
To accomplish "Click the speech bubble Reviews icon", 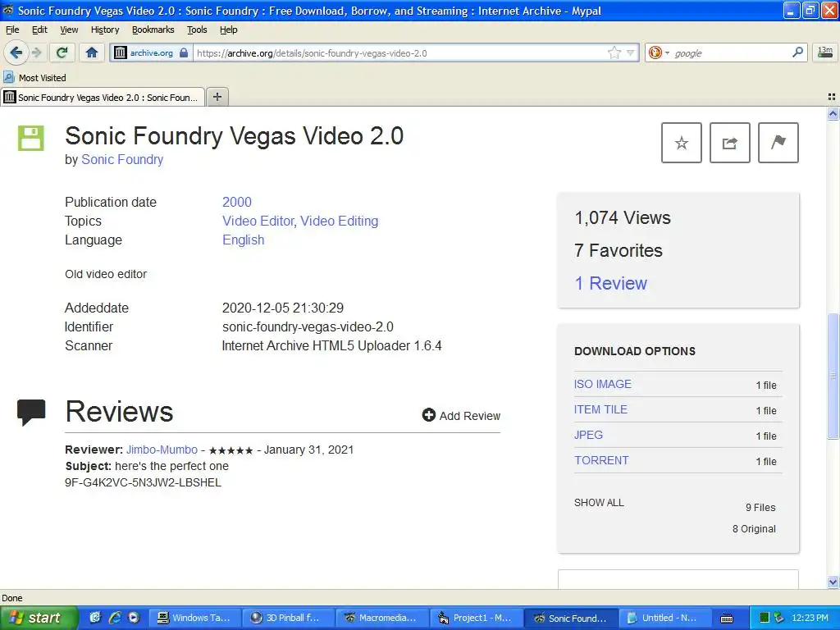I will [x=31, y=413].
